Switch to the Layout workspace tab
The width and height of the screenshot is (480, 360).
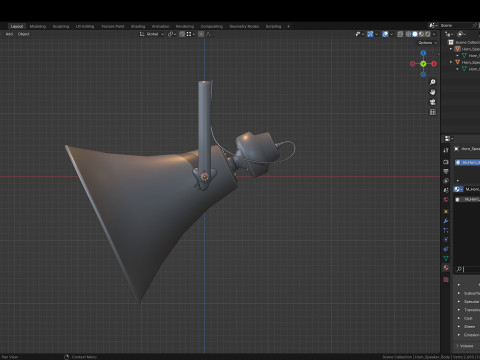[x=17, y=26]
